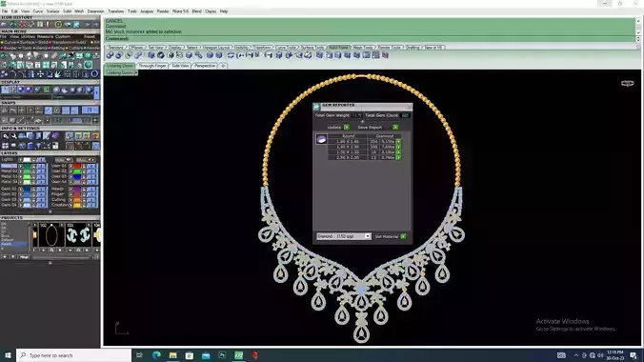Click green button on first gem size row
This screenshot has width=644, height=362.
click(x=398, y=142)
